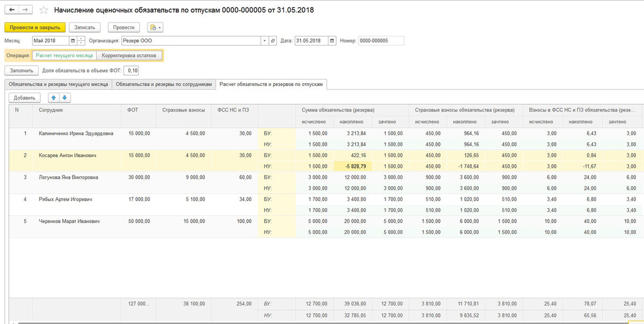
Task: Select employee Косарев Антон Иванович
Action: pyautogui.click(x=68, y=155)
